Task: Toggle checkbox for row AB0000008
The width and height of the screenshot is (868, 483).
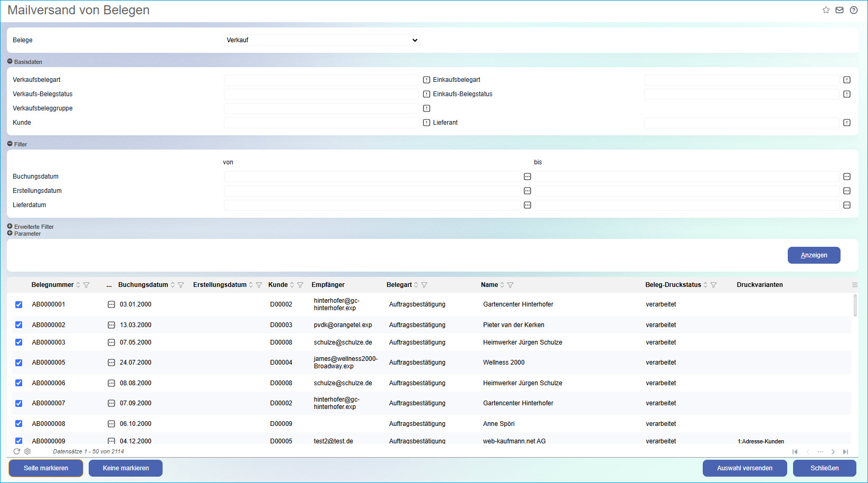Action: pyautogui.click(x=19, y=424)
